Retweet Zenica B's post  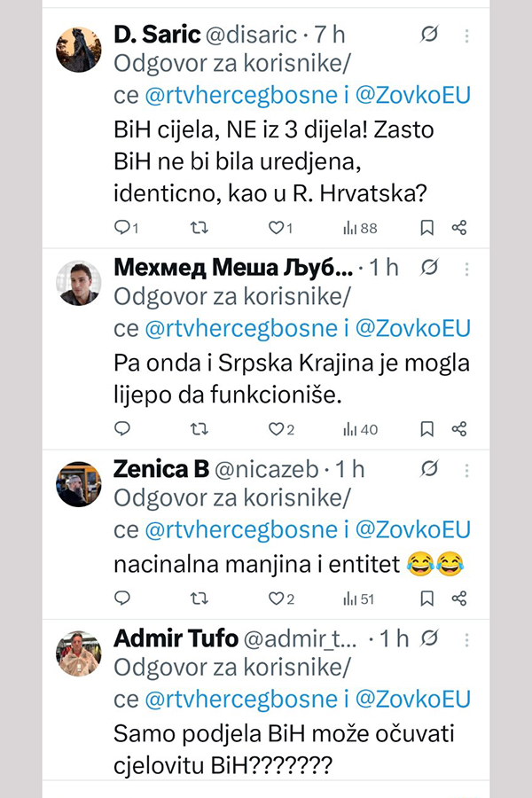[199, 598]
